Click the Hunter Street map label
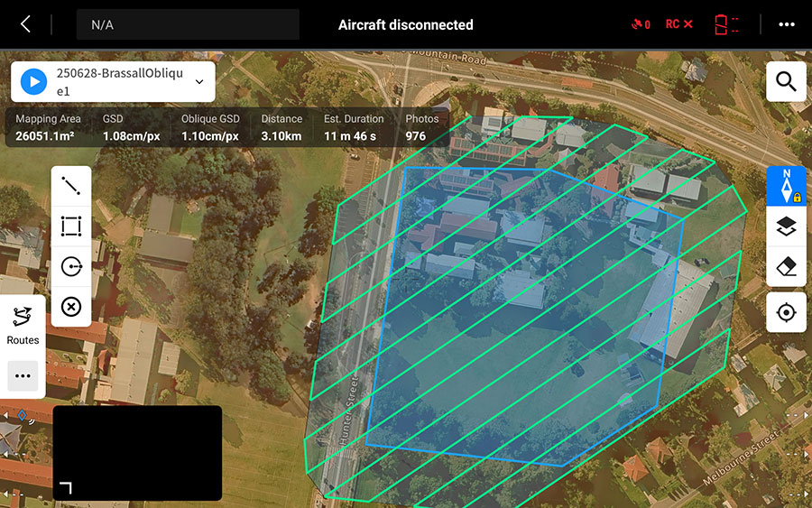 pyautogui.click(x=349, y=411)
